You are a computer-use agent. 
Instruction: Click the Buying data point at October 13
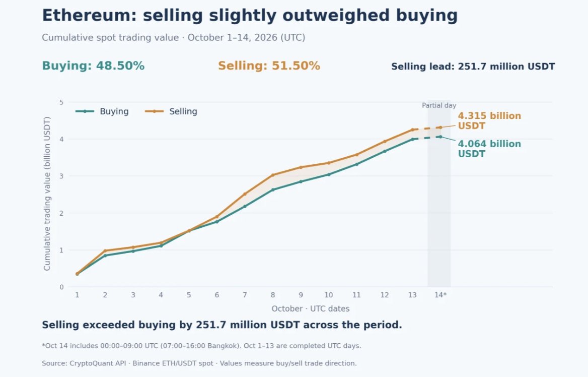pyautogui.click(x=412, y=139)
